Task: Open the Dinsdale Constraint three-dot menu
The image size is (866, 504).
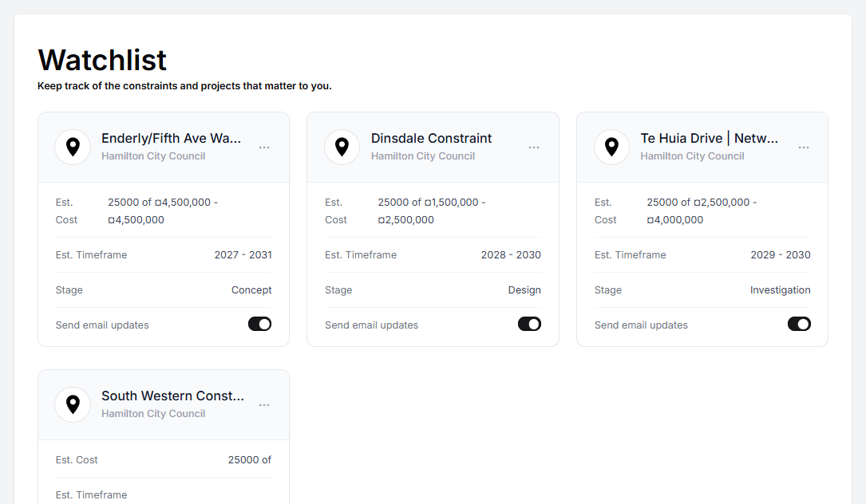Action: pyautogui.click(x=534, y=148)
